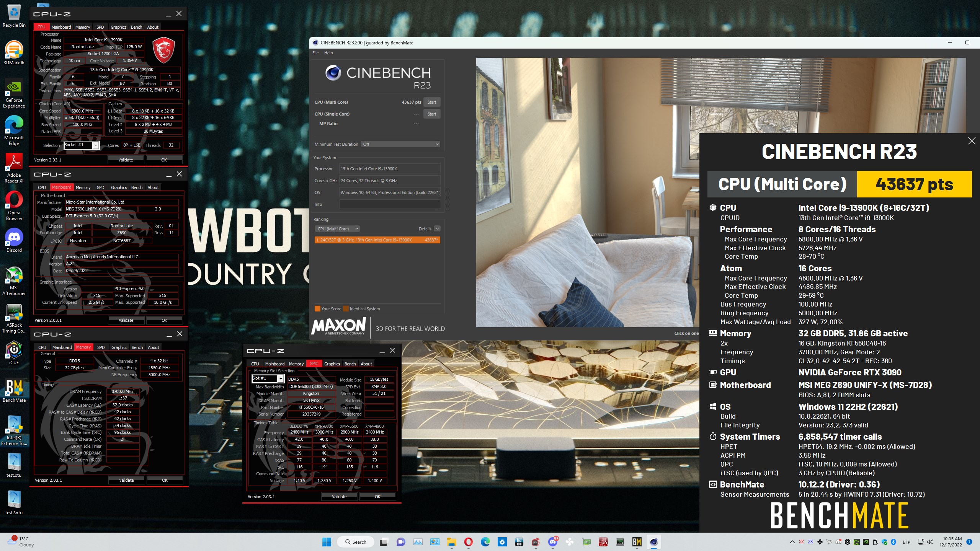The height and width of the screenshot is (551, 980).
Task: Start the CPU Multi Core test
Action: point(432,102)
